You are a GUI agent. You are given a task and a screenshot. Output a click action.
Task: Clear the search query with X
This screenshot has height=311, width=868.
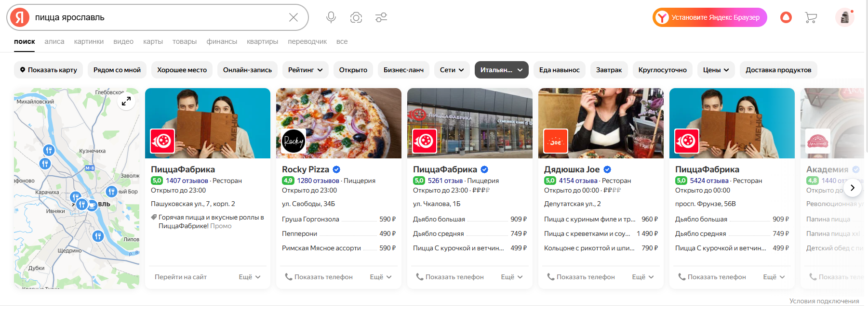point(293,17)
